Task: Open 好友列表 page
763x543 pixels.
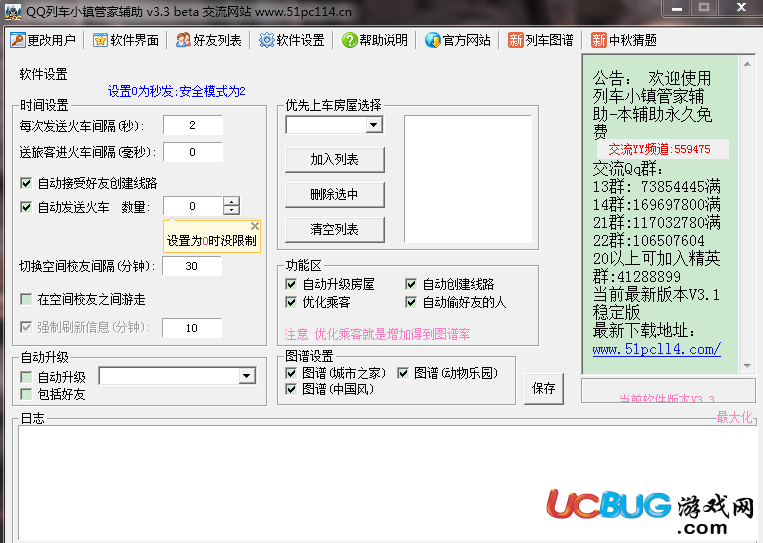Action: click(217, 40)
